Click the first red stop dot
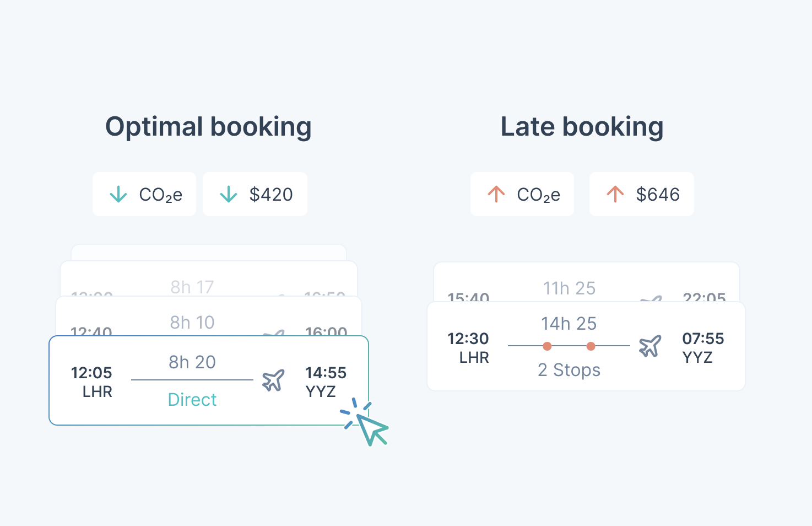Image resolution: width=812 pixels, height=526 pixels. coord(547,346)
